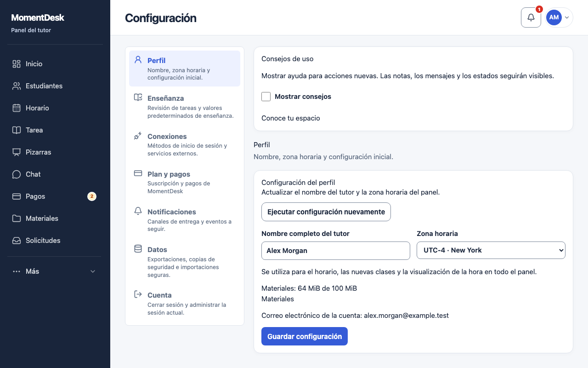Click the Cuenta sign-out icon
This screenshot has height=368, width=588.
pyautogui.click(x=138, y=294)
